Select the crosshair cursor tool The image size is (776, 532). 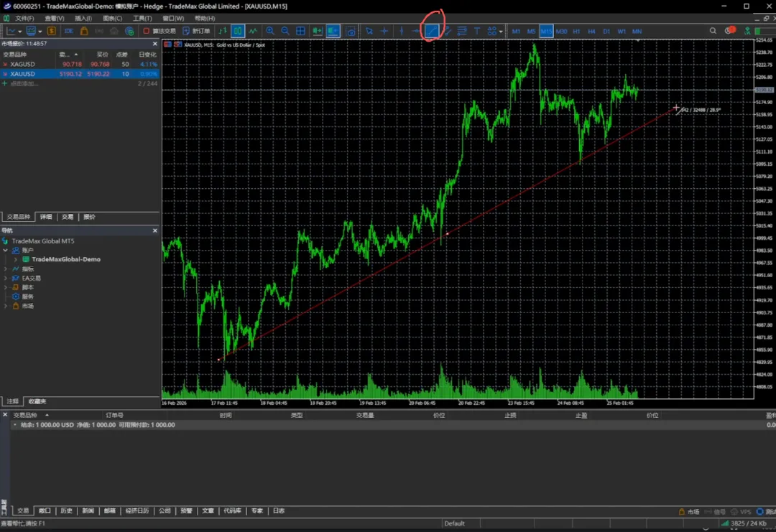[384, 31]
